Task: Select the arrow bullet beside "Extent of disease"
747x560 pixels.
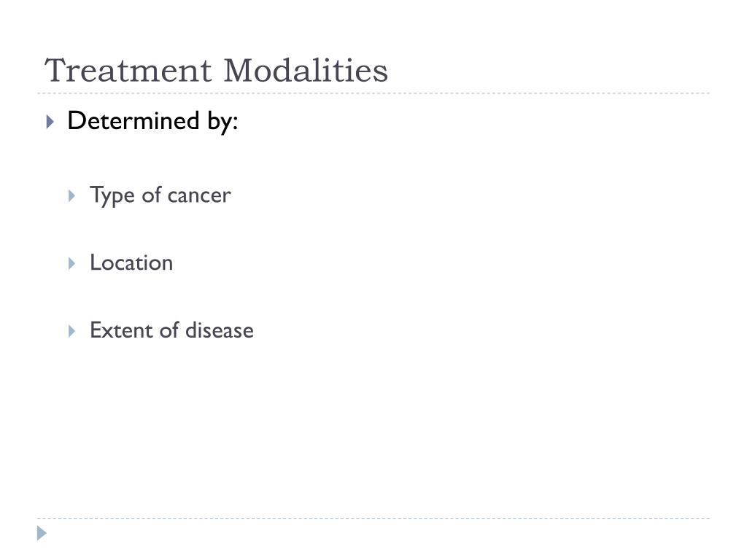Action: coord(71,331)
